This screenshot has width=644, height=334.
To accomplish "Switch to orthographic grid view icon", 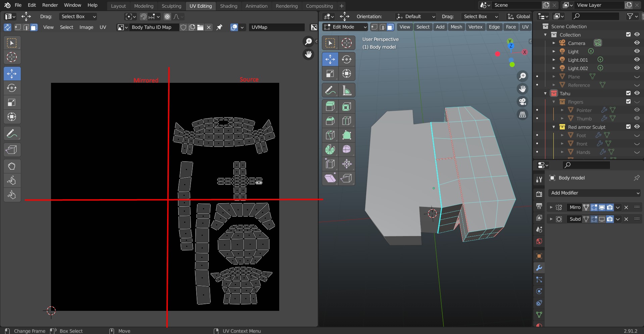I will click(523, 114).
